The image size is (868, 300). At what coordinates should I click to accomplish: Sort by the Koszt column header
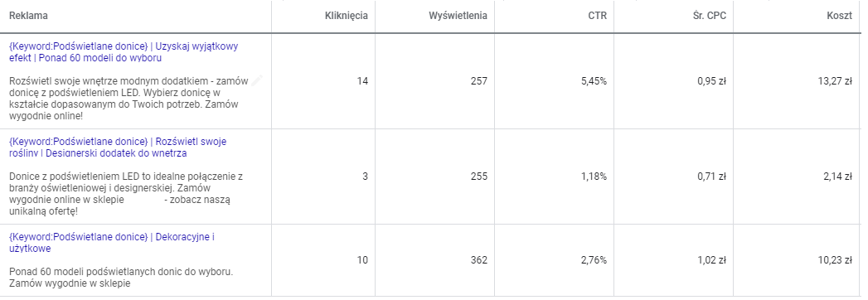tap(839, 16)
